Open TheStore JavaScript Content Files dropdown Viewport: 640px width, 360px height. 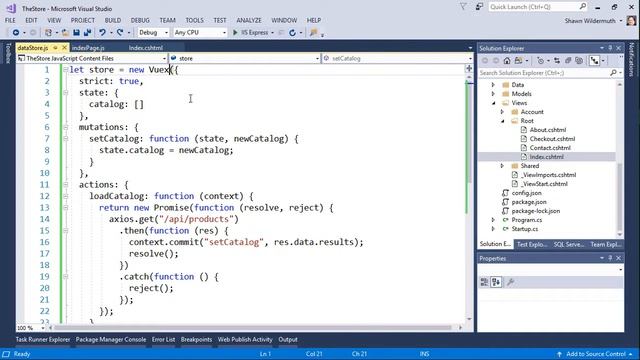click(91, 58)
